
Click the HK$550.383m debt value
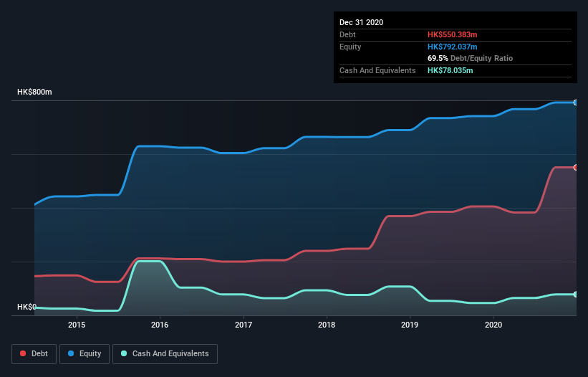coord(452,34)
